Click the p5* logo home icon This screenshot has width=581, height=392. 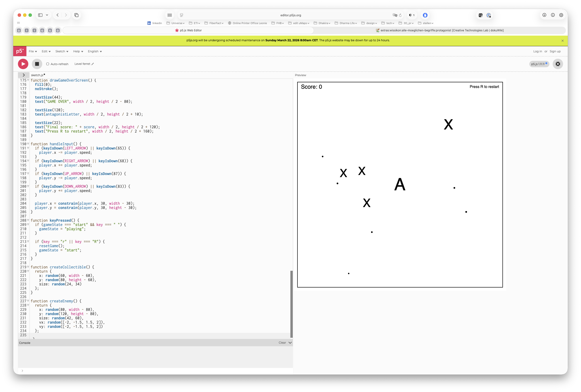[x=20, y=51]
